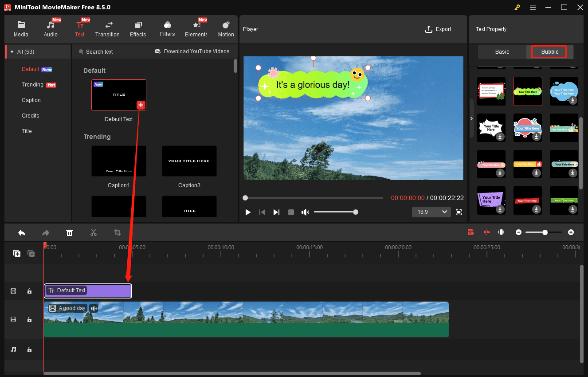Lock the music track
This screenshot has width=588, height=377.
pos(29,350)
